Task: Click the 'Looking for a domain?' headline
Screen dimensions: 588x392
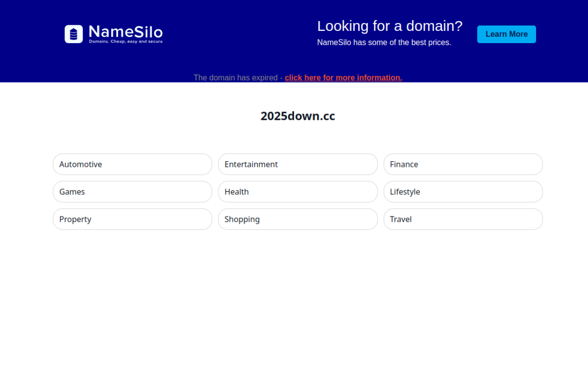Action: click(x=390, y=26)
